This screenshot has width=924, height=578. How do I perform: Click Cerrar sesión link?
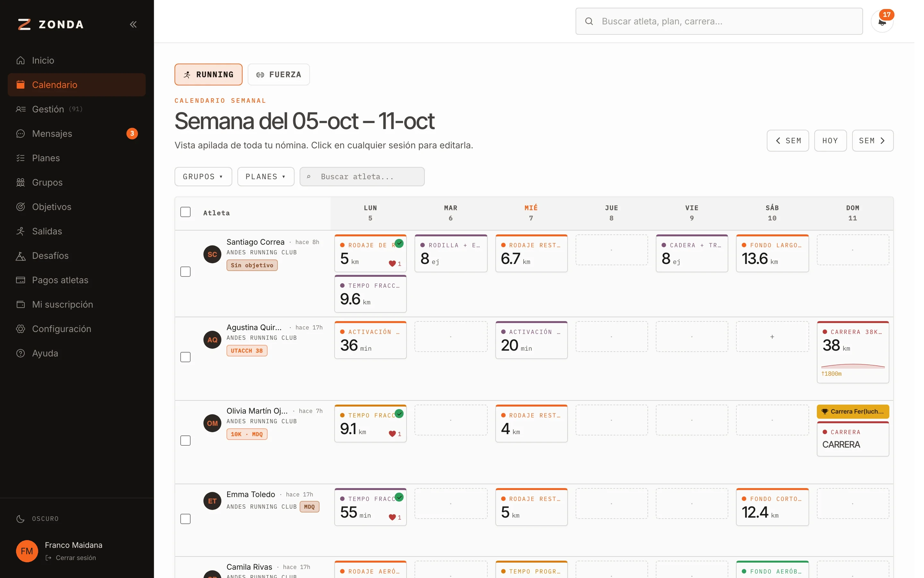(71, 558)
